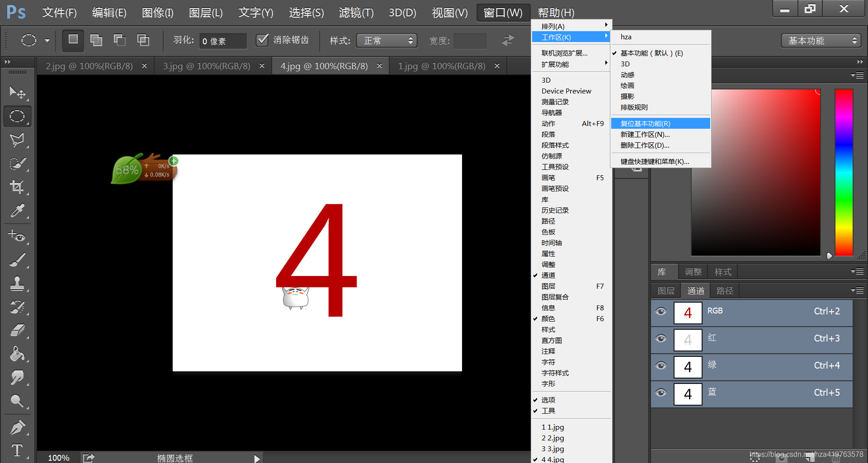Image resolution: width=868 pixels, height=463 pixels.
Task: Click 复位基本功能(R) in the submenu
Action: point(645,123)
